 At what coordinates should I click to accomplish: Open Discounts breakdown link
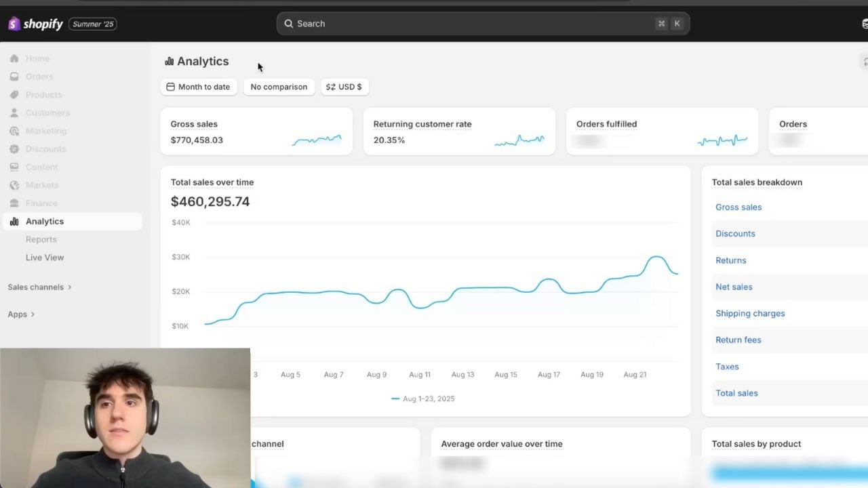[x=735, y=234]
